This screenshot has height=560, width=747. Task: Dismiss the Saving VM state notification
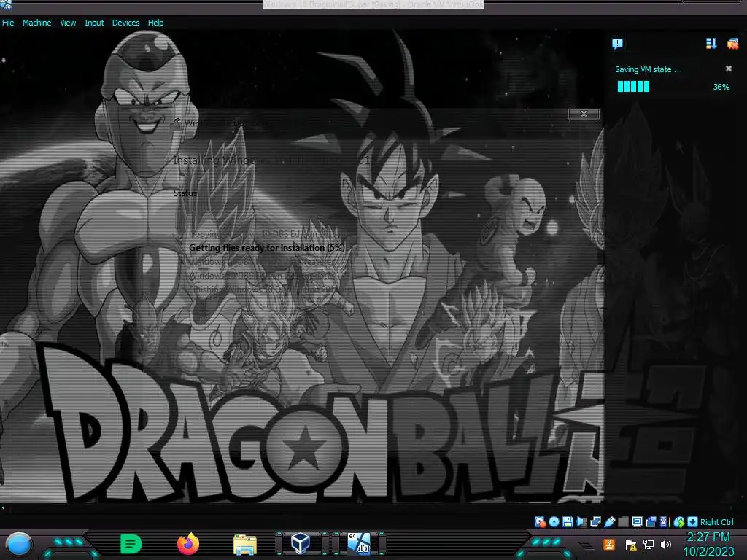pos(729,69)
